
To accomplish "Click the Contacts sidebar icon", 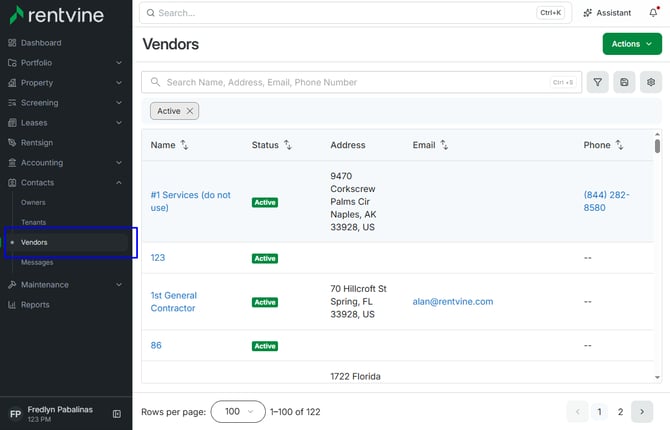I will 12,183.
